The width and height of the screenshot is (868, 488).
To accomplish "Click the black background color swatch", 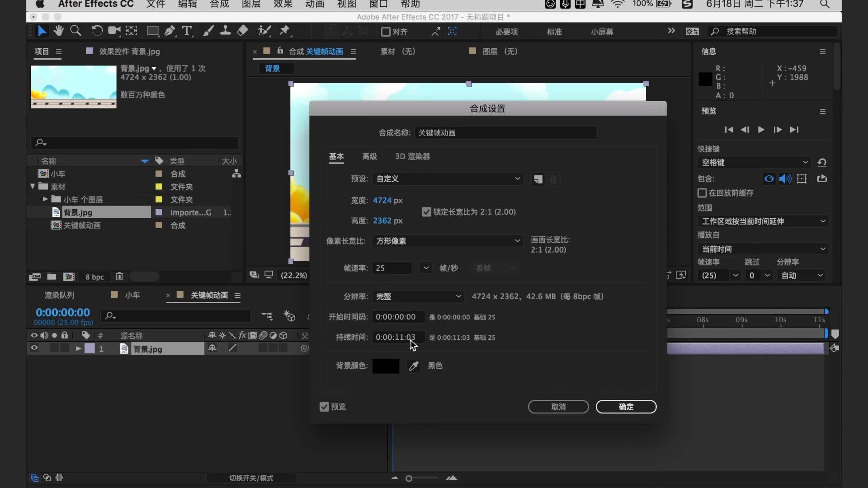I will pos(386,366).
